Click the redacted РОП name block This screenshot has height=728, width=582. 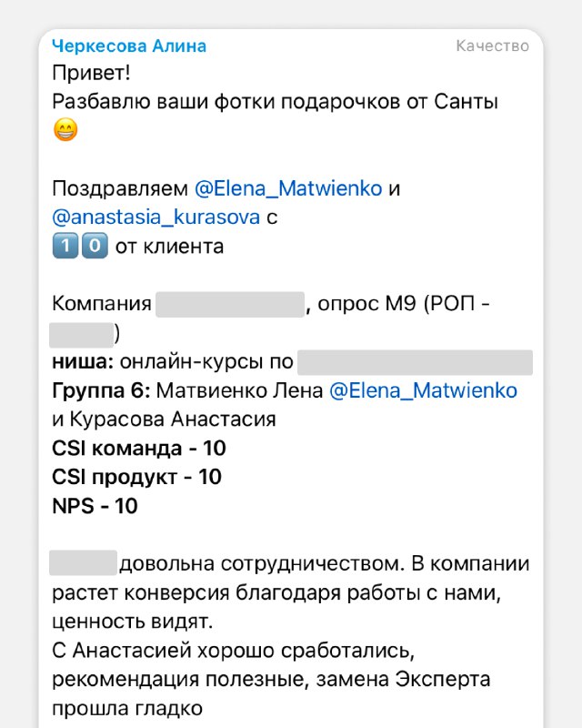(x=82, y=334)
